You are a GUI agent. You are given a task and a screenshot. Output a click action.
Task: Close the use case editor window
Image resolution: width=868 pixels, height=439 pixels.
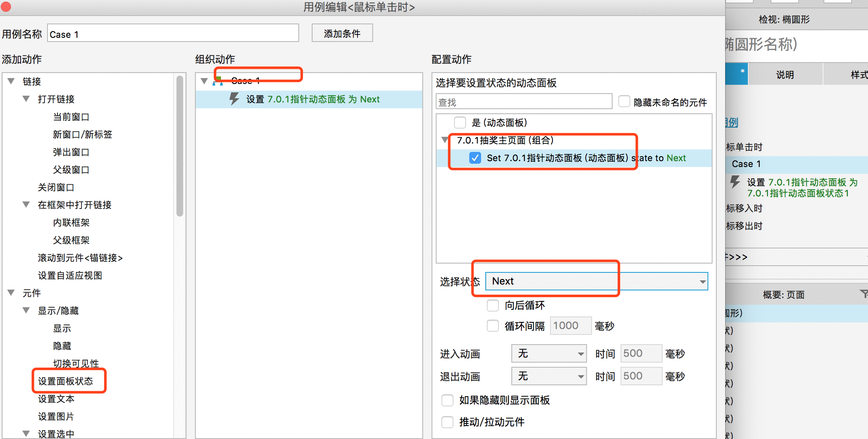tap(5, 6)
